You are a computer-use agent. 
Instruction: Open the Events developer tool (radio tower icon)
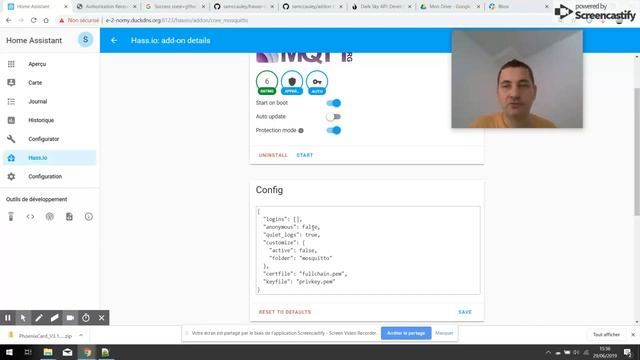click(x=49, y=217)
